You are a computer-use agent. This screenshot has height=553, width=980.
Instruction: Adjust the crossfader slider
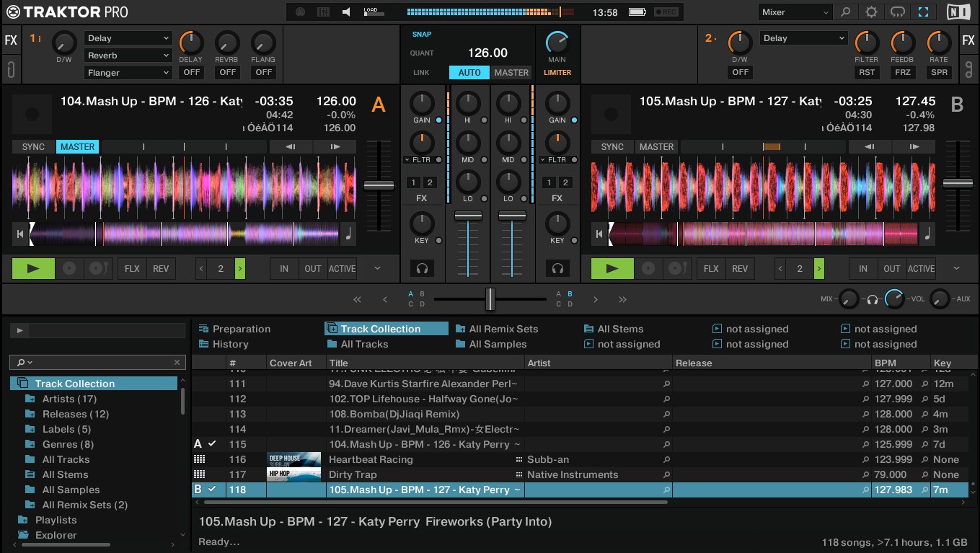click(490, 298)
